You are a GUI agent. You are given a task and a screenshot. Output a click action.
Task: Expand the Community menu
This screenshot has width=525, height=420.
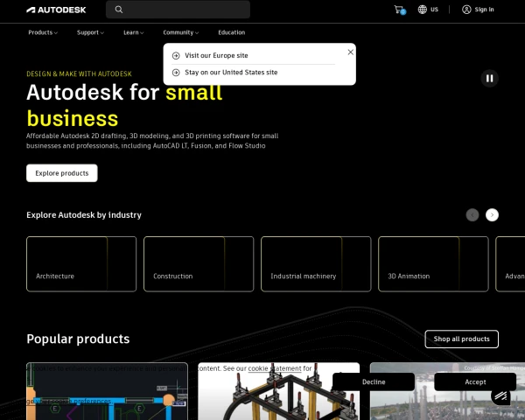point(181,32)
